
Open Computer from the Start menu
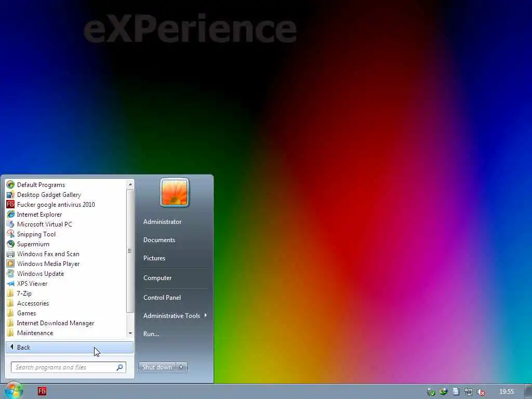pos(157,278)
